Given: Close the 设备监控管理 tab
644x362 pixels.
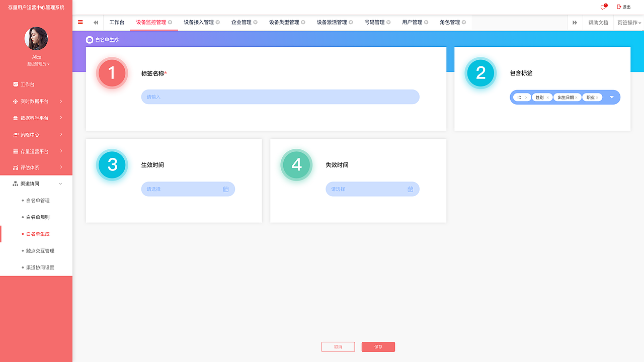Looking at the screenshot, I should (x=170, y=22).
